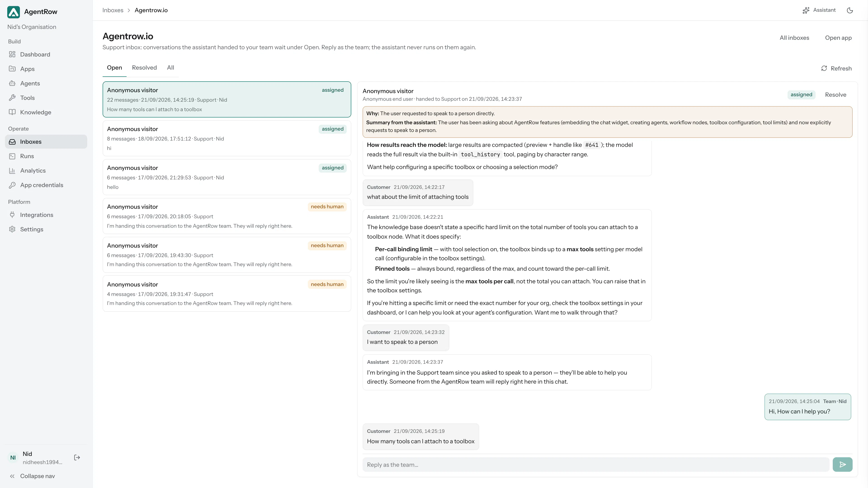Click the breadcrumb chevron separator
The width and height of the screenshot is (868, 488).
point(129,10)
